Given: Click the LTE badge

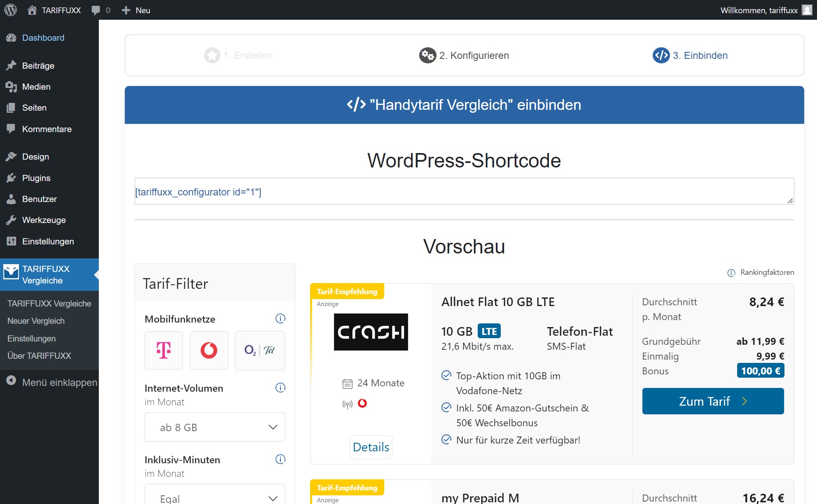Looking at the screenshot, I should click(x=489, y=331).
